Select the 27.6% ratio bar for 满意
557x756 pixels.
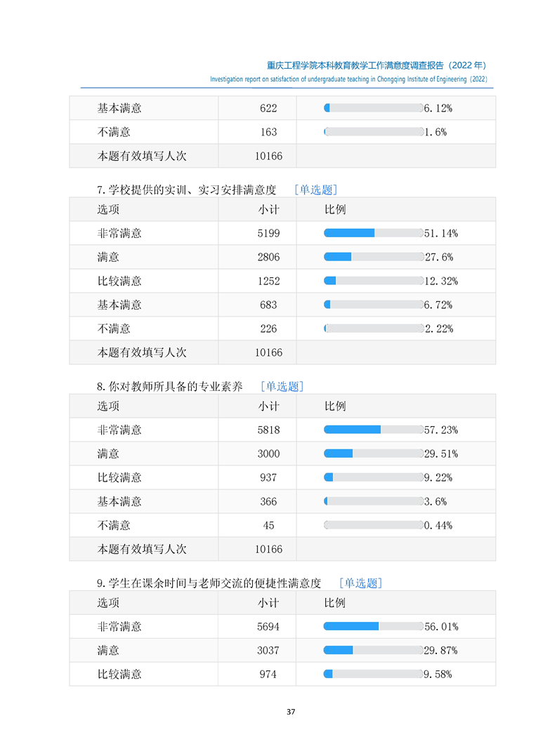click(373, 257)
